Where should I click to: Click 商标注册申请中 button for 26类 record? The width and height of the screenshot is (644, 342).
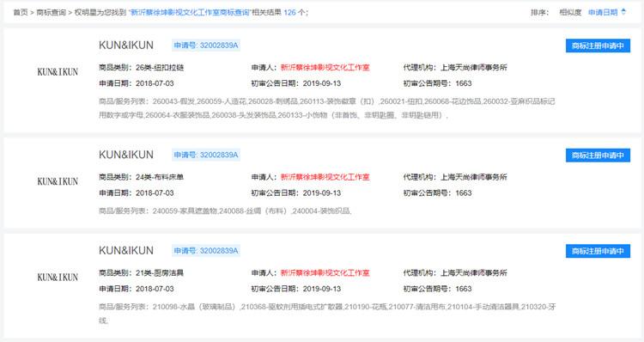598,46
